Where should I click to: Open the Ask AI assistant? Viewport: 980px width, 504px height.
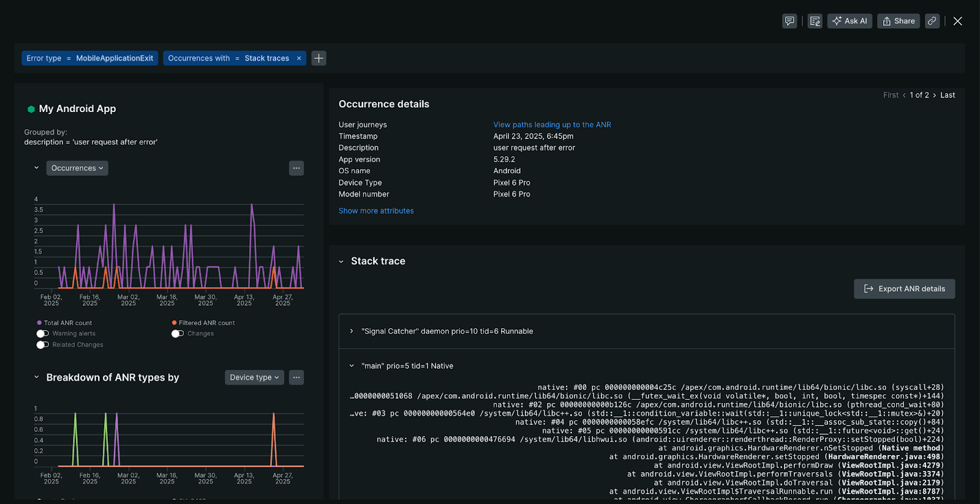(x=850, y=21)
